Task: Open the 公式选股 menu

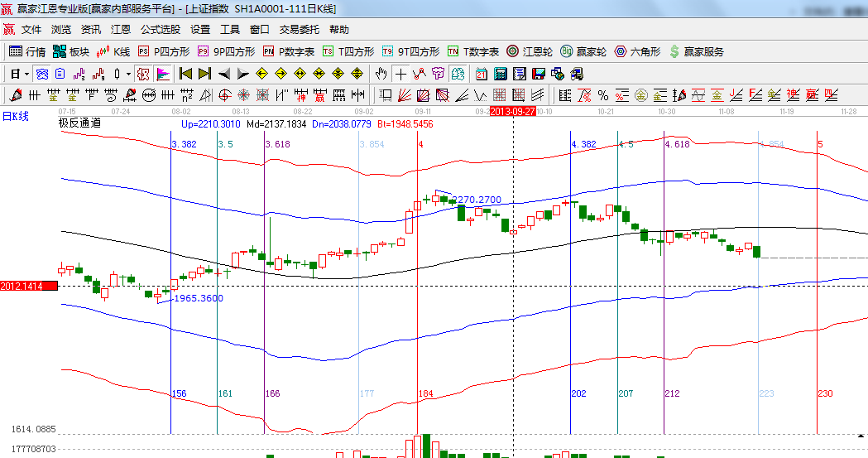Action: (x=160, y=29)
